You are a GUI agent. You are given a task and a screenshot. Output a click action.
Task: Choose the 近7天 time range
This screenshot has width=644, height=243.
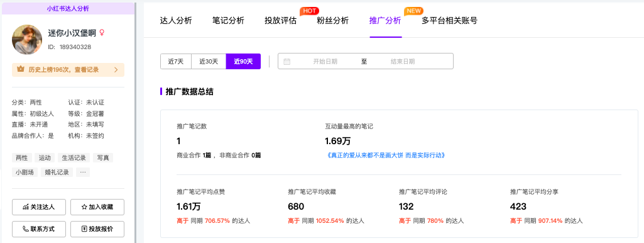[x=176, y=61]
